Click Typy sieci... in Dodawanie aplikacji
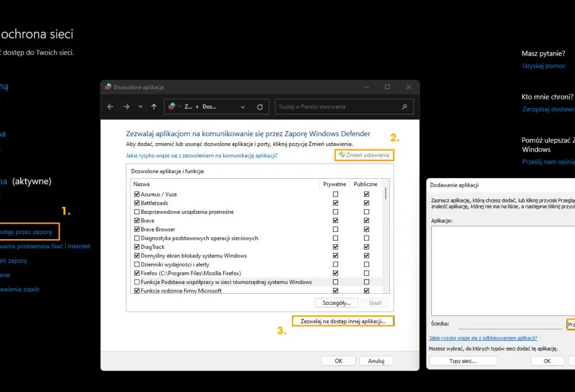Image resolution: width=575 pixels, height=392 pixels. 463,361
